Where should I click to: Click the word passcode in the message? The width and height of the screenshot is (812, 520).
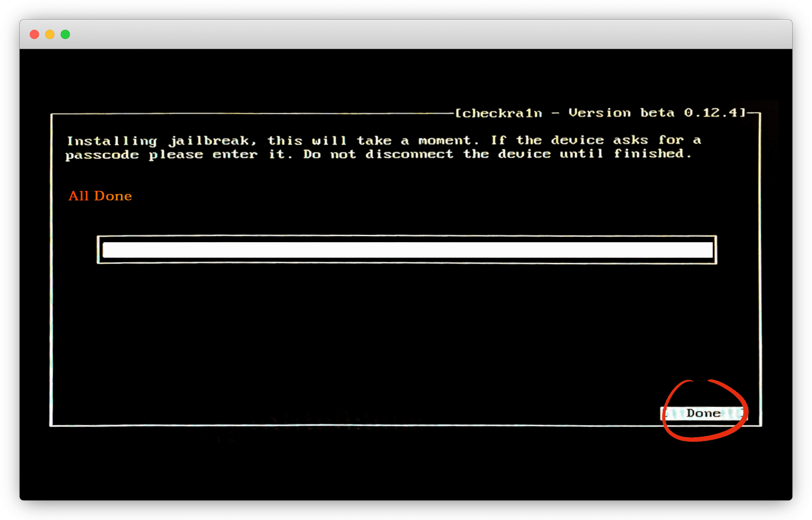coord(102,155)
